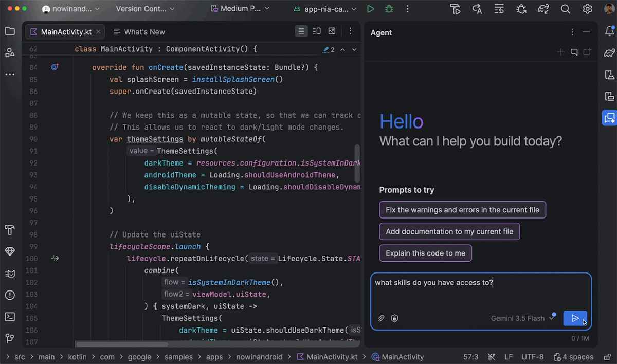Switch editor to Code-only view mode

click(301, 31)
